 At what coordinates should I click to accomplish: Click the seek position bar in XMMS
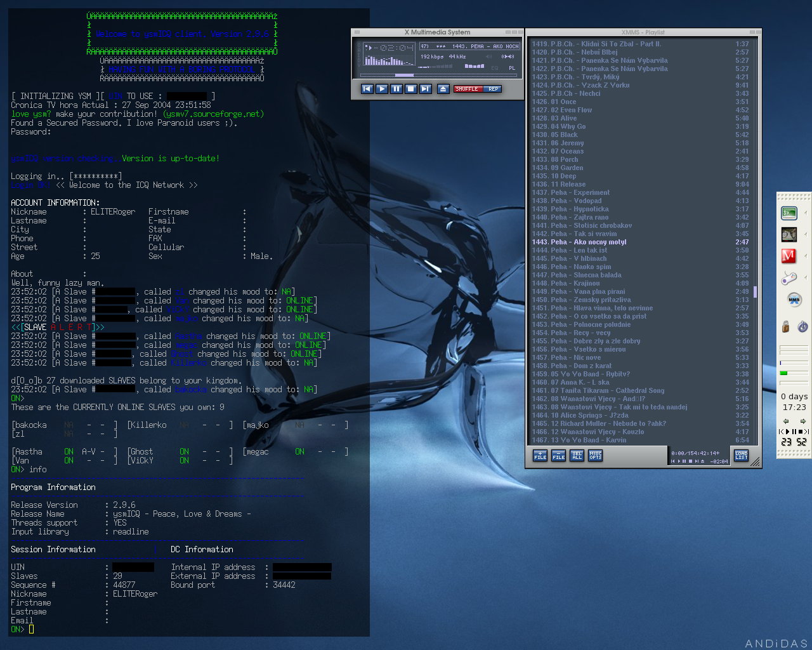(x=438, y=75)
